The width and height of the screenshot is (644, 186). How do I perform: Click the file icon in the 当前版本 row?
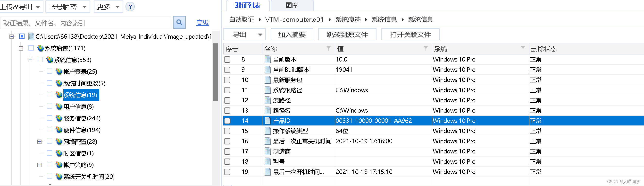268,60
